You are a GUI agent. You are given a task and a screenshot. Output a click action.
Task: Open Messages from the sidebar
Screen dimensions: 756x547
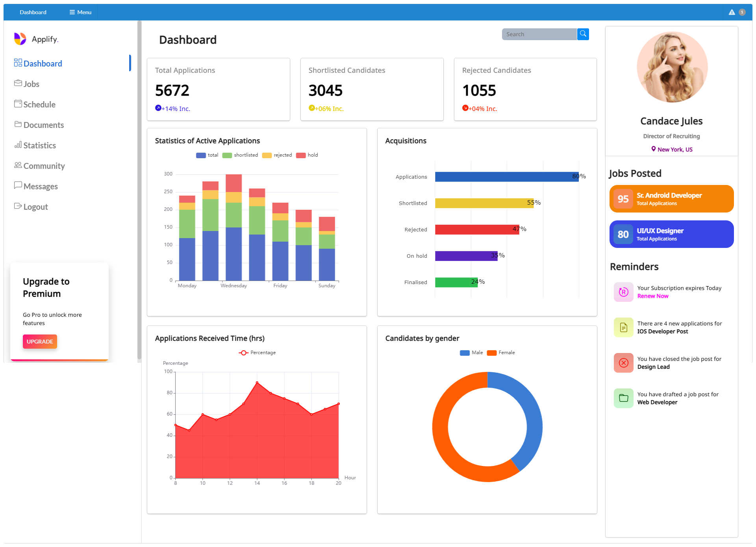point(41,186)
